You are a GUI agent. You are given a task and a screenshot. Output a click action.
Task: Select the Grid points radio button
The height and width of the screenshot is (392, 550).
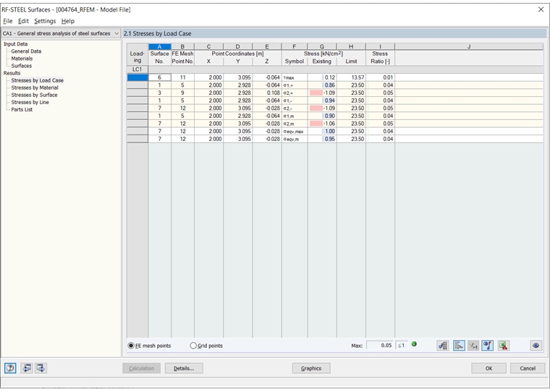point(193,346)
